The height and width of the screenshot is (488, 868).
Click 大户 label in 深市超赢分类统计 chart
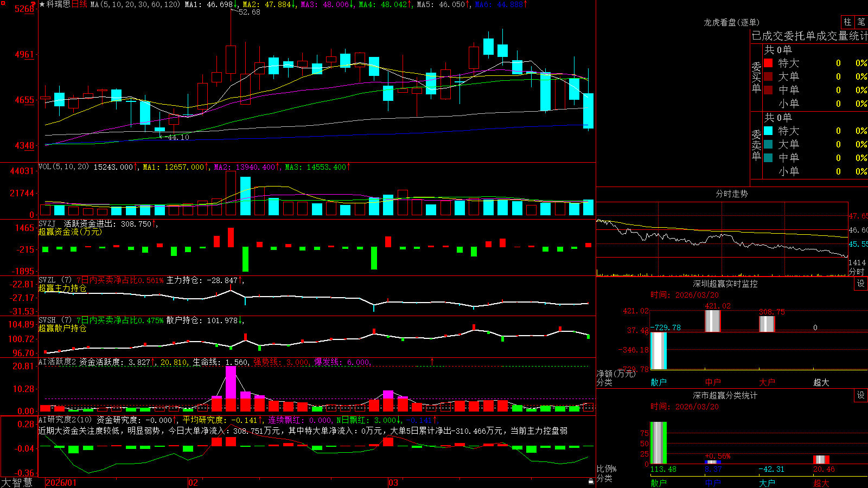pyautogui.click(x=767, y=483)
